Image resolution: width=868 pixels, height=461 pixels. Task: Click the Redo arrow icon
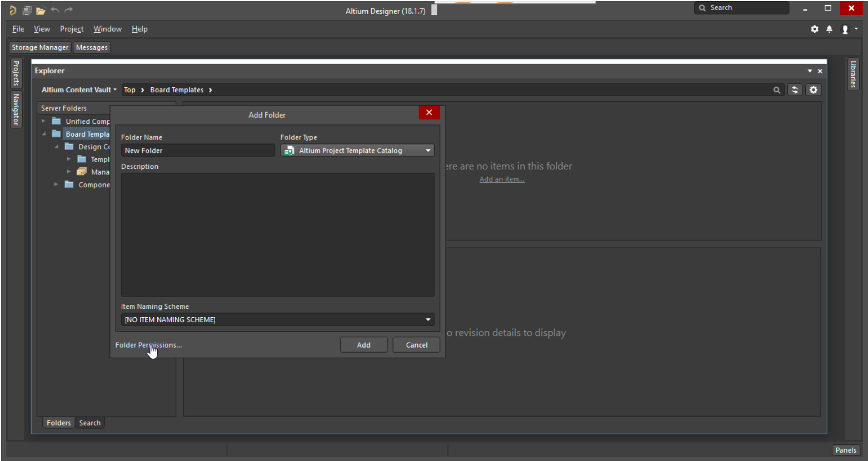click(x=68, y=10)
